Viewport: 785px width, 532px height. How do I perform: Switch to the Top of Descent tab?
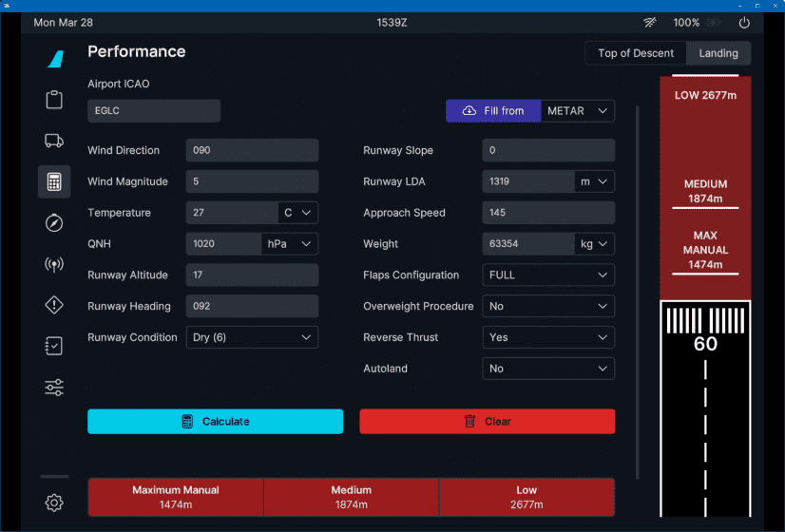pos(636,53)
